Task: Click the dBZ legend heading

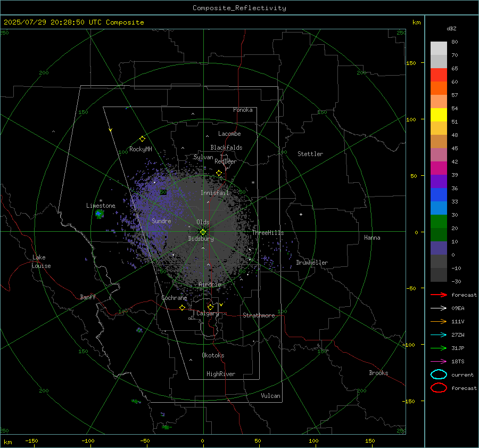Action: tap(451, 28)
